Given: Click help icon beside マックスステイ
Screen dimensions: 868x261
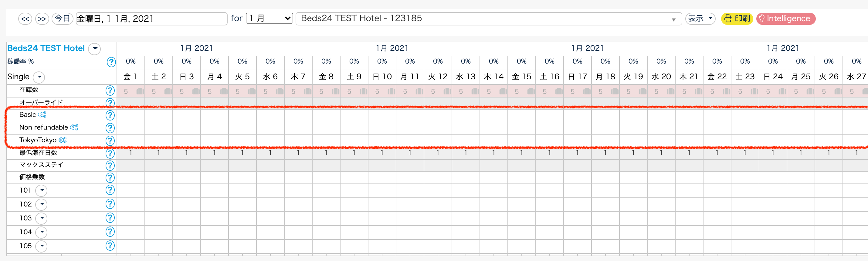Looking at the screenshot, I should pyautogui.click(x=110, y=166).
